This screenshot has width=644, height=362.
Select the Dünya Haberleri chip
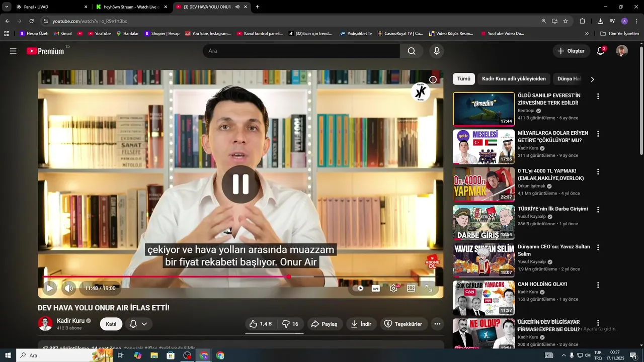pyautogui.click(x=569, y=79)
